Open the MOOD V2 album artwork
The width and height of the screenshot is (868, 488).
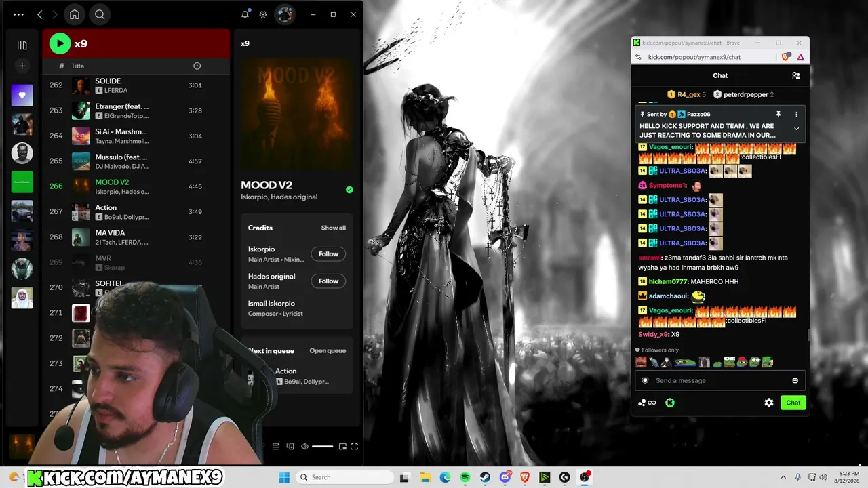(x=297, y=114)
